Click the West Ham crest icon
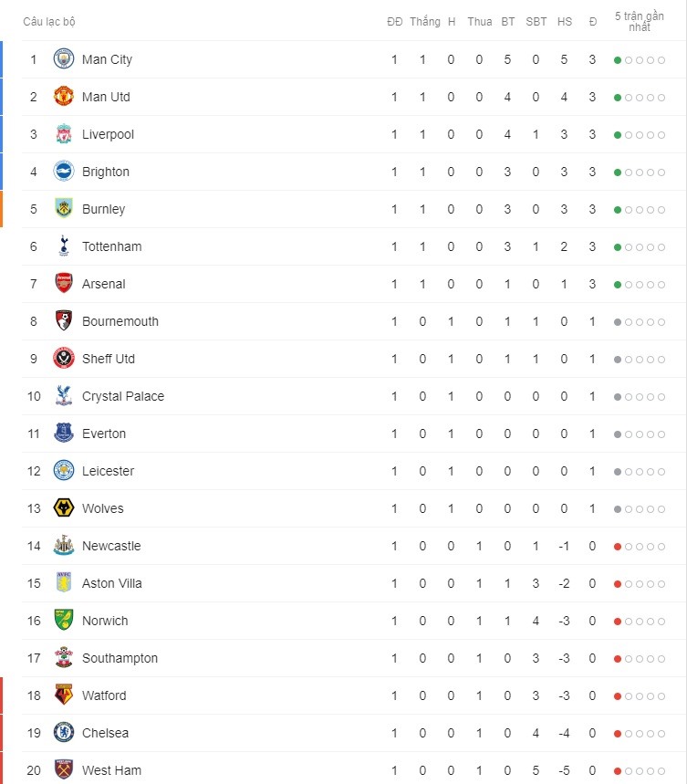 (x=64, y=770)
